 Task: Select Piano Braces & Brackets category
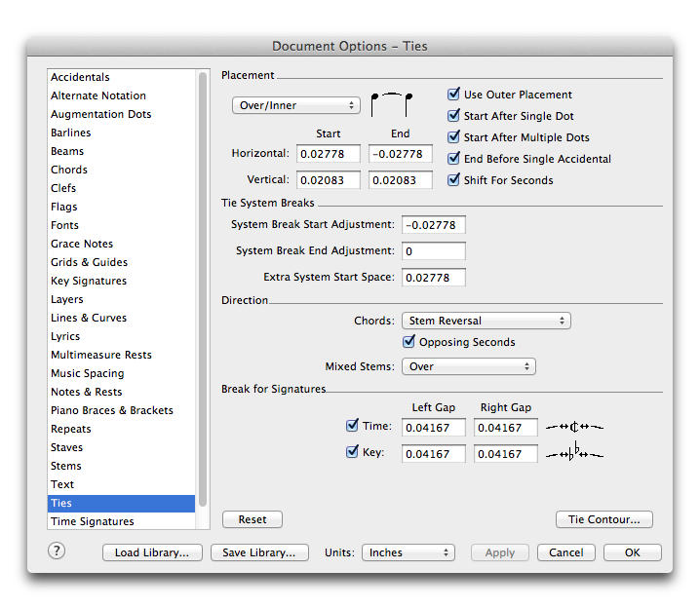(122, 410)
